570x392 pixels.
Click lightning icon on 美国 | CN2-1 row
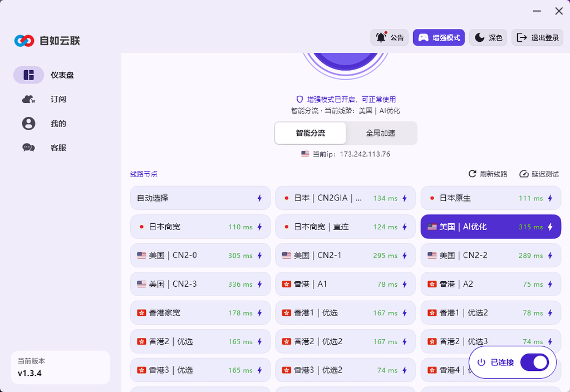coord(405,256)
